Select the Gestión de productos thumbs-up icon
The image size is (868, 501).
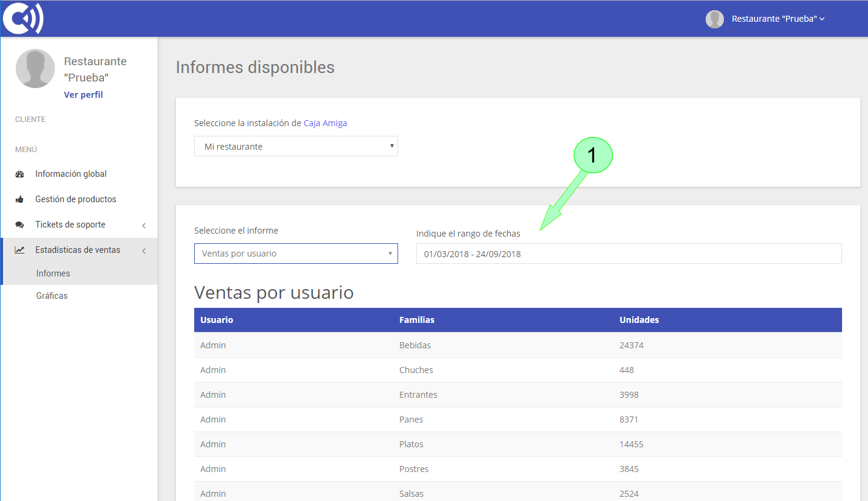pos(20,199)
